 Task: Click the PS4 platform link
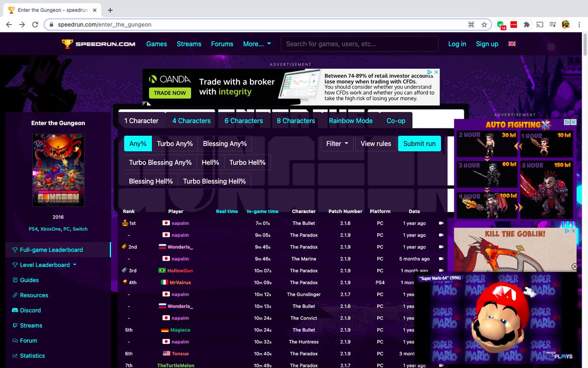pos(33,229)
